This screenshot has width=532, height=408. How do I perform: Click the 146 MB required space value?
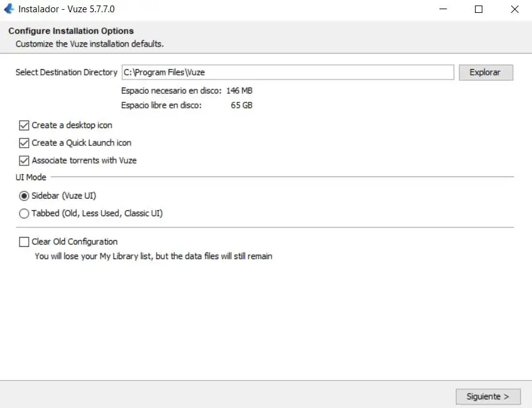pyautogui.click(x=239, y=91)
